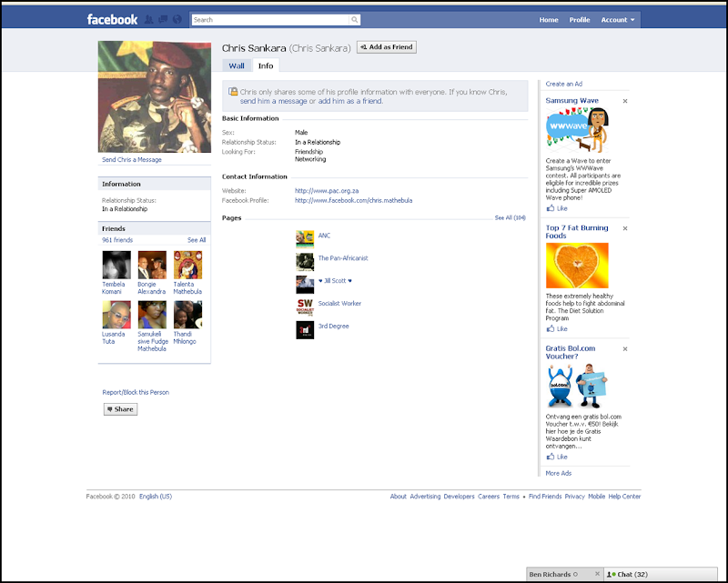This screenshot has height=583, width=728.
Task: Close the Ben Richards chat tab
Action: [598, 574]
